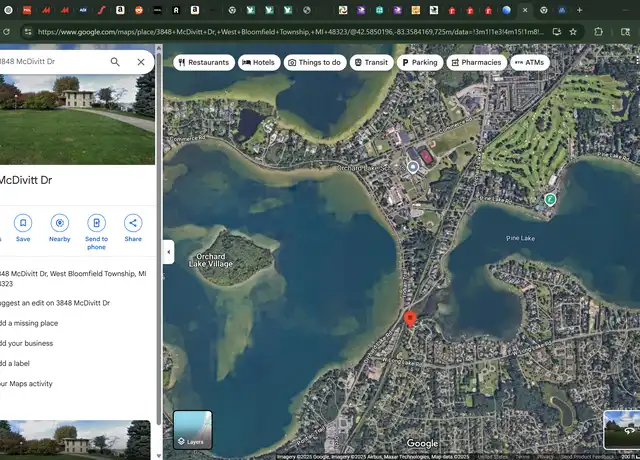The image size is (640, 460).
Task: Choose Add a missing place
Action: click(29, 323)
